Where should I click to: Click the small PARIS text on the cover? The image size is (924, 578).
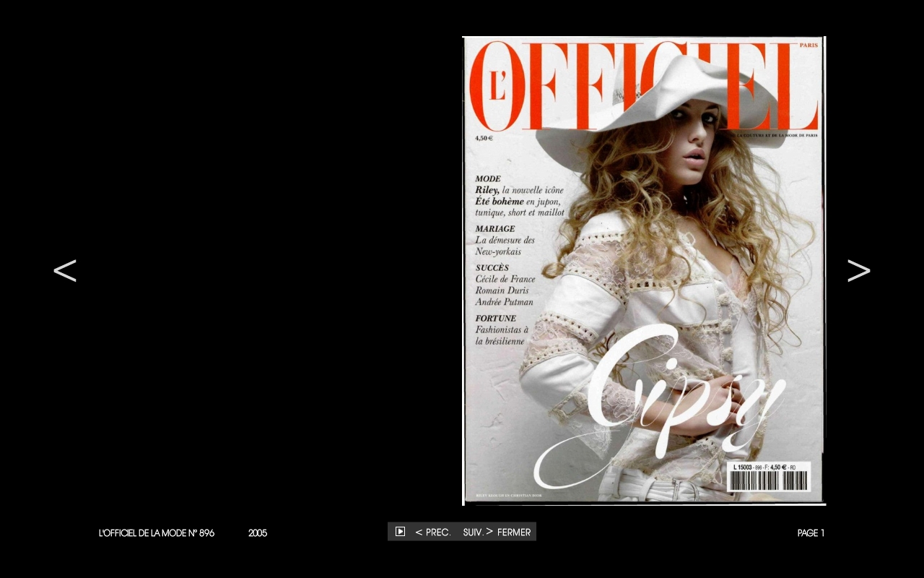808,46
